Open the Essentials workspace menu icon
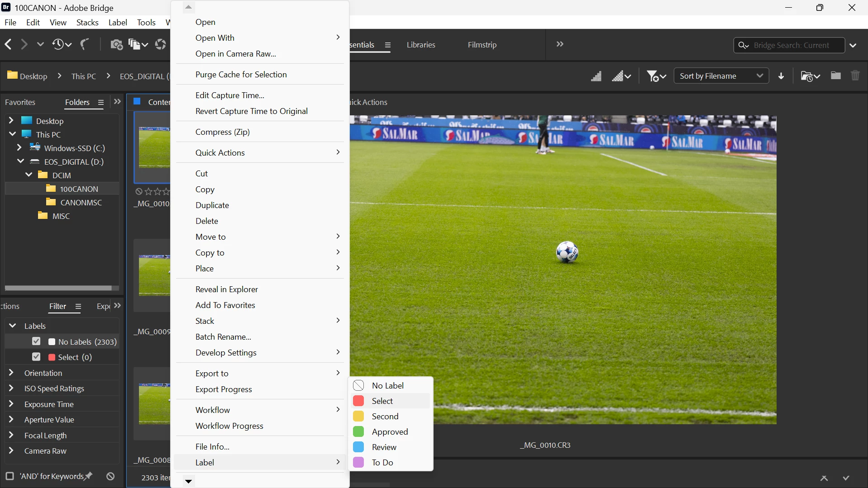 (x=388, y=45)
